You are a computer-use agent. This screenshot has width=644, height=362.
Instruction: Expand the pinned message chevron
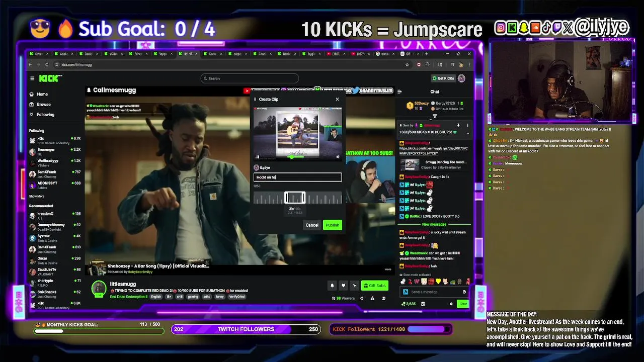click(x=467, y=133)
